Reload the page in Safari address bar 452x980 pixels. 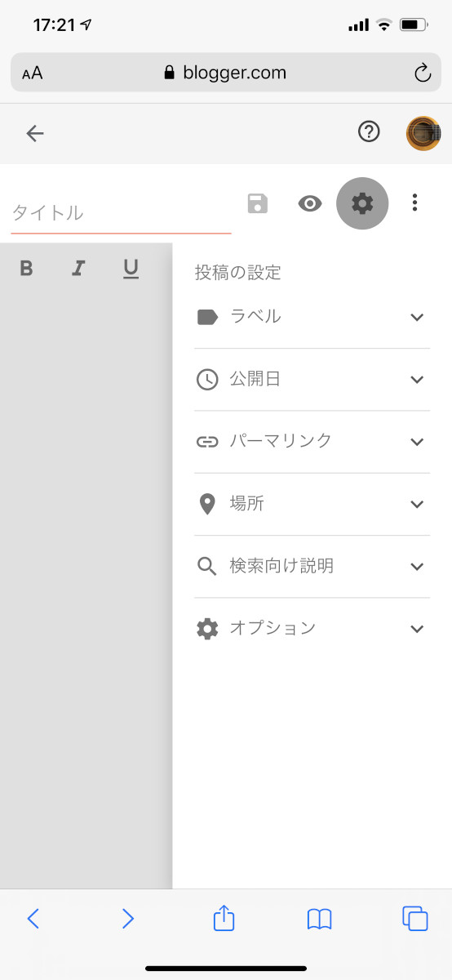click(x=422, y=73)
